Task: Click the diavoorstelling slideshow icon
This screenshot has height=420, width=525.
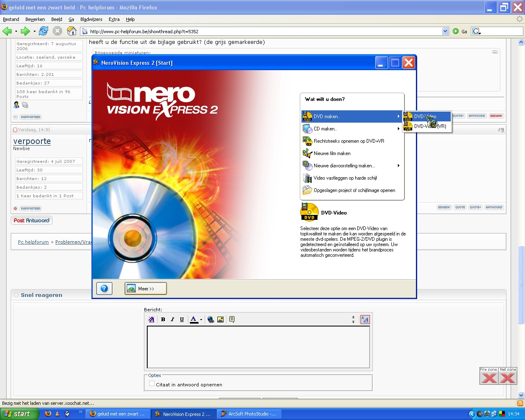Action: point(307,166)
